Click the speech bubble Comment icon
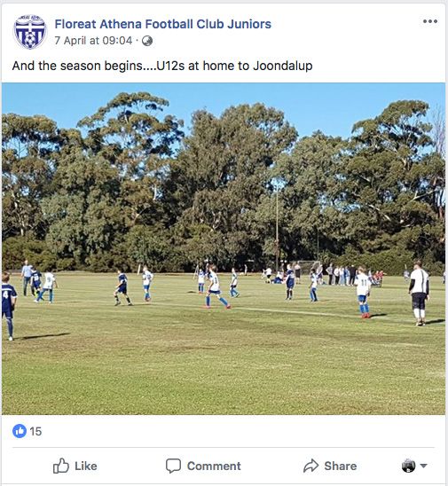The image size is (448, 486). click(x=173, y=466)
